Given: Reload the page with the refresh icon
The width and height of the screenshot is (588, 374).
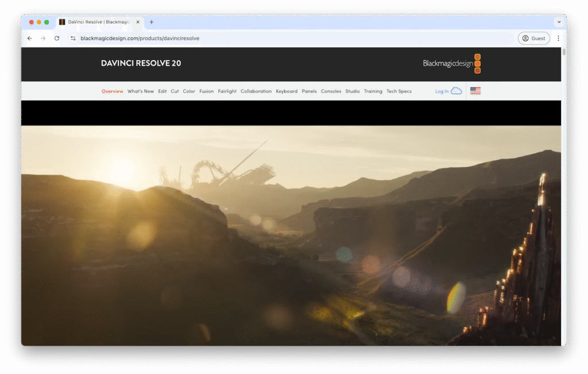Looking at the screenshot, I should pyautogui.click(x=57, y=38).
